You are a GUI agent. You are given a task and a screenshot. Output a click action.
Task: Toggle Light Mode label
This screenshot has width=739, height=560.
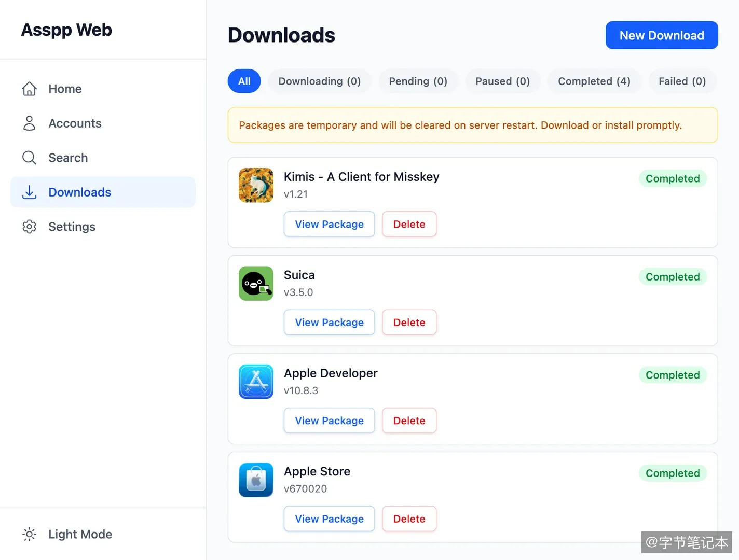80,534
